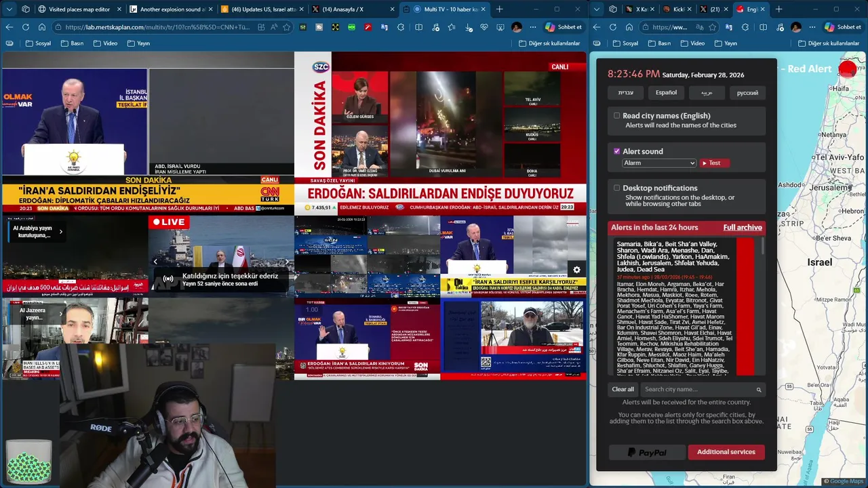Open Multi TV settings gear overlay
This screenshot has height=488, width=868.
576,270
